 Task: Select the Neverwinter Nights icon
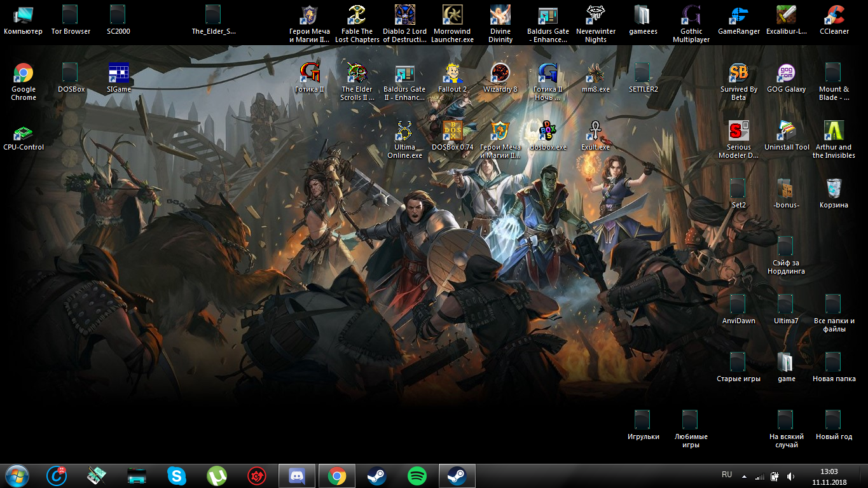coord(596,24)
